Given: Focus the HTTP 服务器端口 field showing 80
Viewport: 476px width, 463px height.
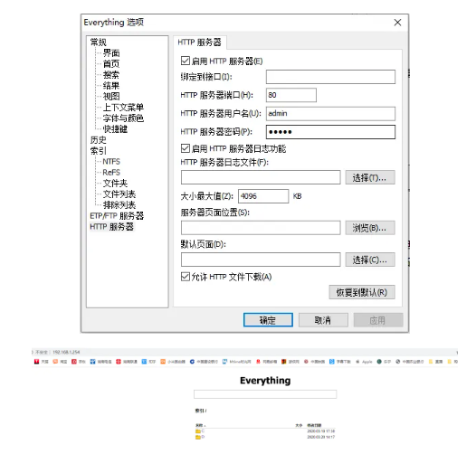Looking at the screenshot, I should 291,95.
